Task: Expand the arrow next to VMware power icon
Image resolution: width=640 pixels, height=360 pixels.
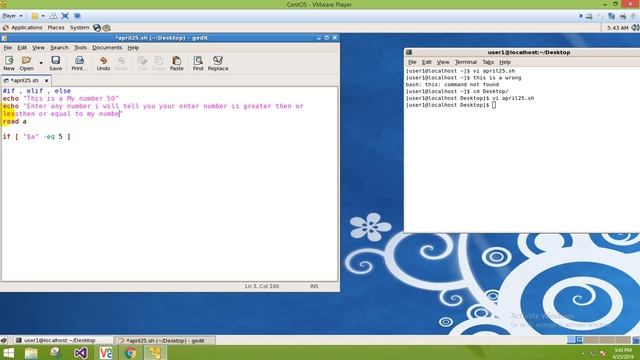Action: [x=43, y=16]
